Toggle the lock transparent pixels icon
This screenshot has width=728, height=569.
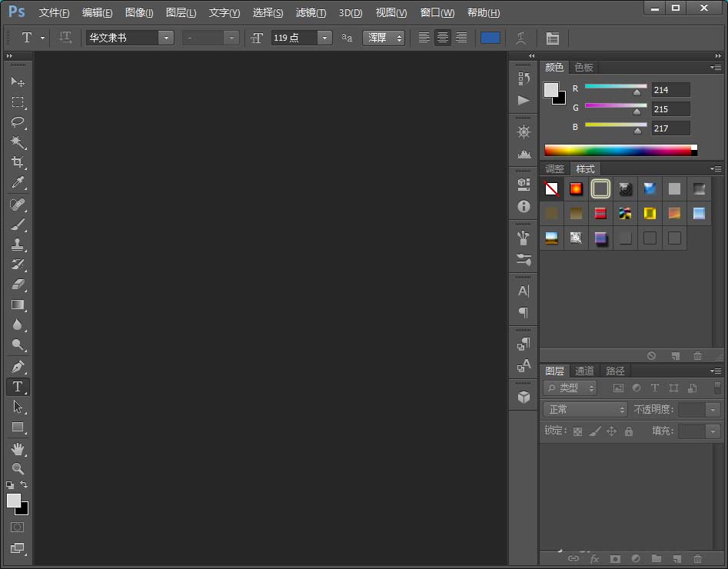click(577, 431)
